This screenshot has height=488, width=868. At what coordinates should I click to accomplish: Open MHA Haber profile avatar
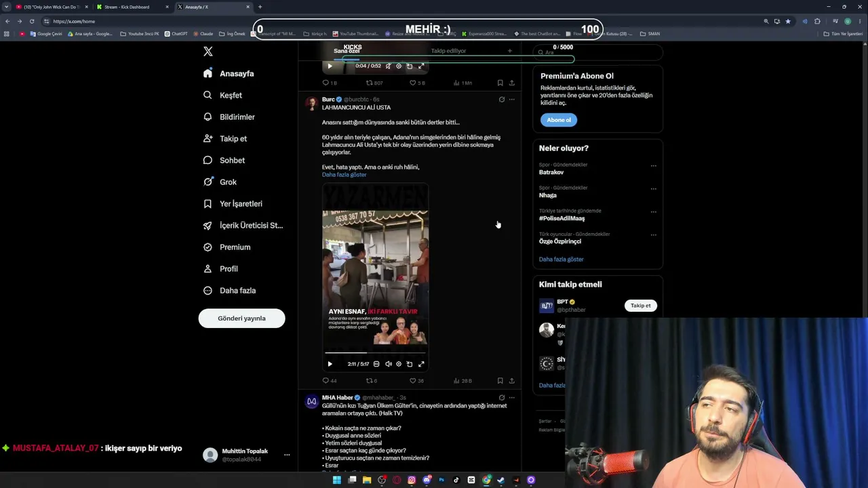(311, 401)
